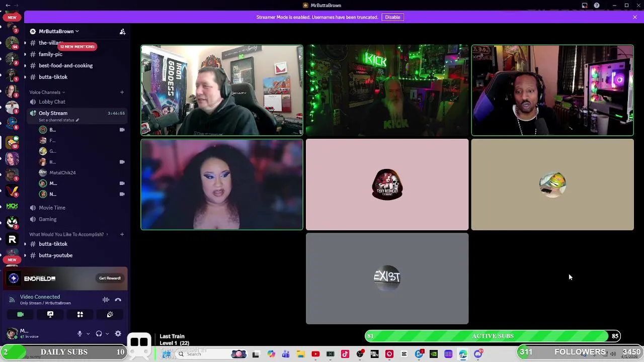Viewport: 644px width, 362px height.
Task: Open the server with the 14 badge
Action: 12,42
